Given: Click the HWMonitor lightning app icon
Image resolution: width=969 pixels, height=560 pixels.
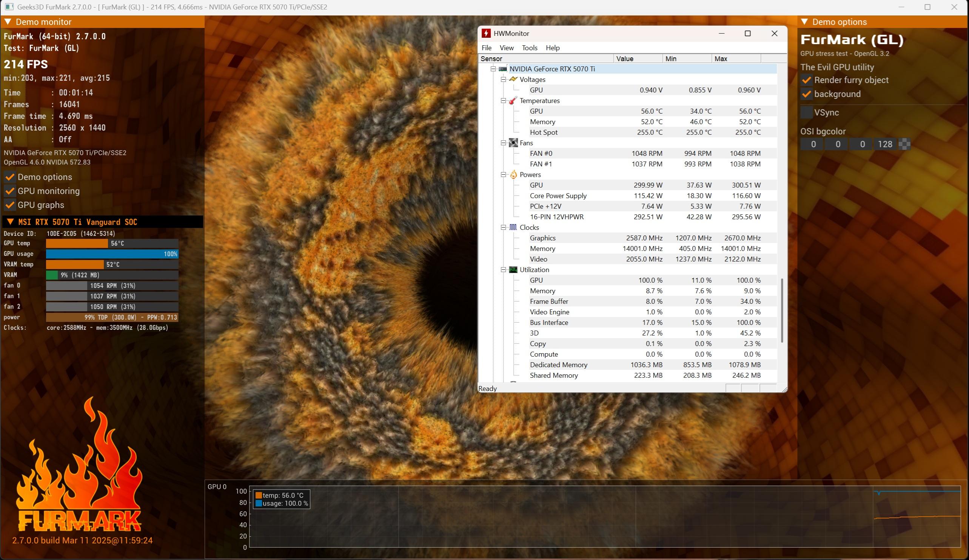Looking at the screenshot, I should [x=486, y=34].
